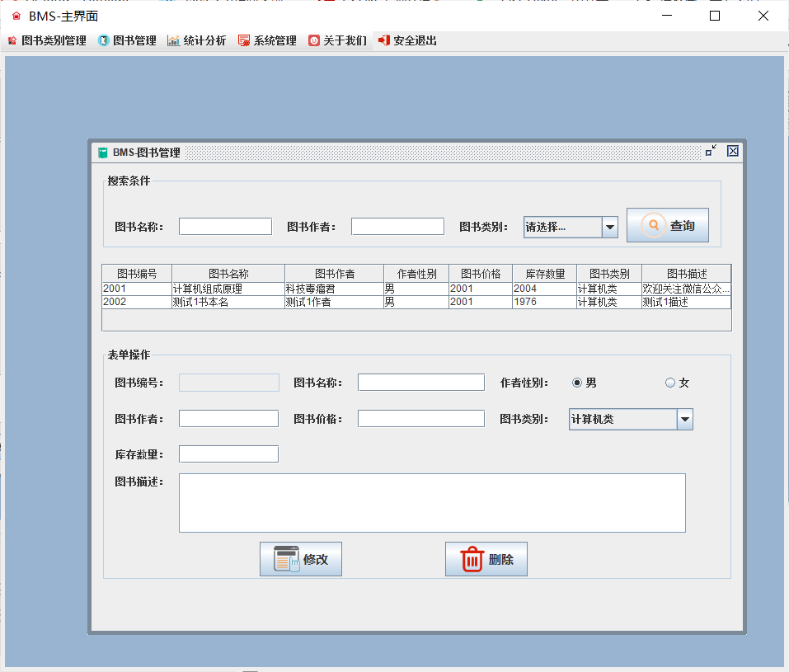789x672 pixels.
Task: Click the red app icon beside BMS-主界面
Action: pyautogui.click(x=16, y=16)
